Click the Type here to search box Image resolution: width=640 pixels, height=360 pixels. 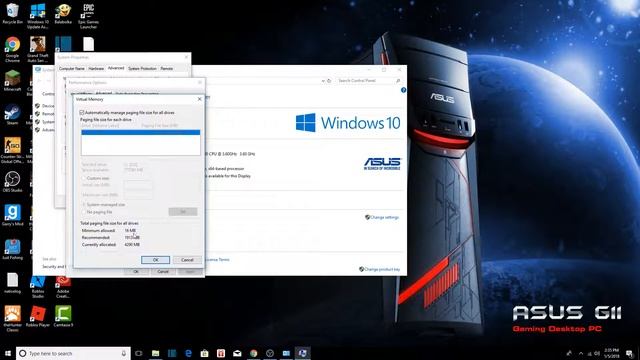73,353
